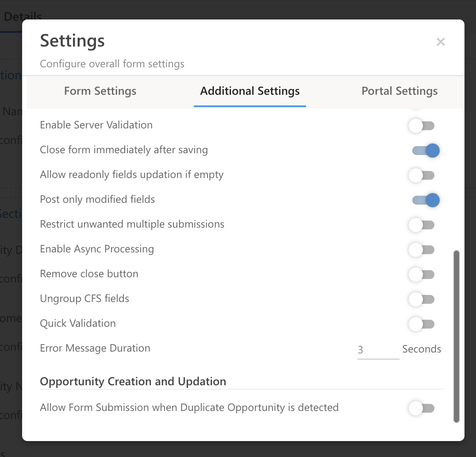Disable Post only modified fields switch

tap(426, 200)
